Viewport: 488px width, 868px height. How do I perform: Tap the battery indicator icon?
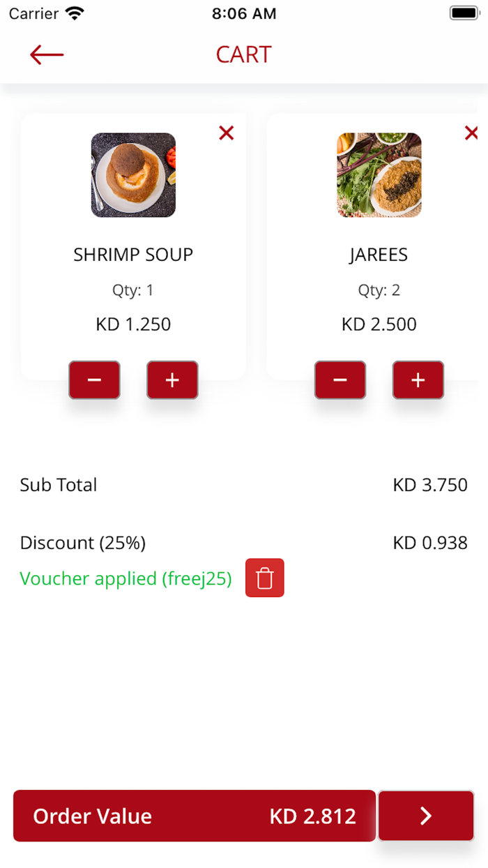click(x=463, y=13)
